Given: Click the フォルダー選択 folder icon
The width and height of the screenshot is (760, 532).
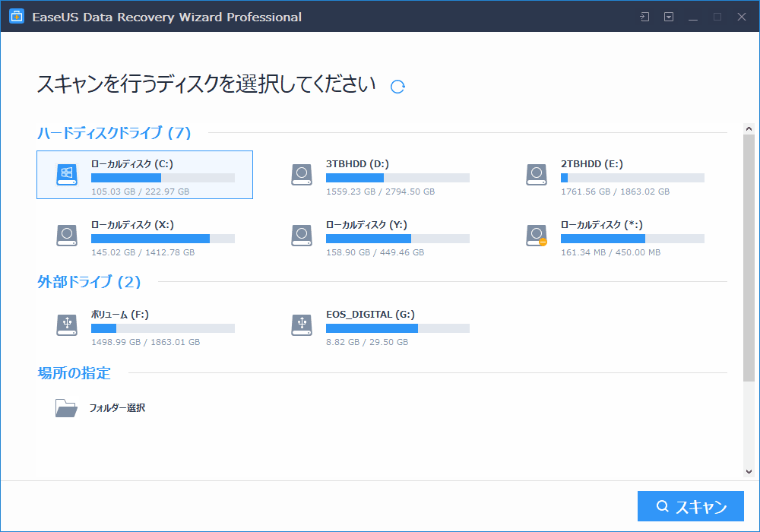Looking at the screenshot, I should (x=66, y=408).
